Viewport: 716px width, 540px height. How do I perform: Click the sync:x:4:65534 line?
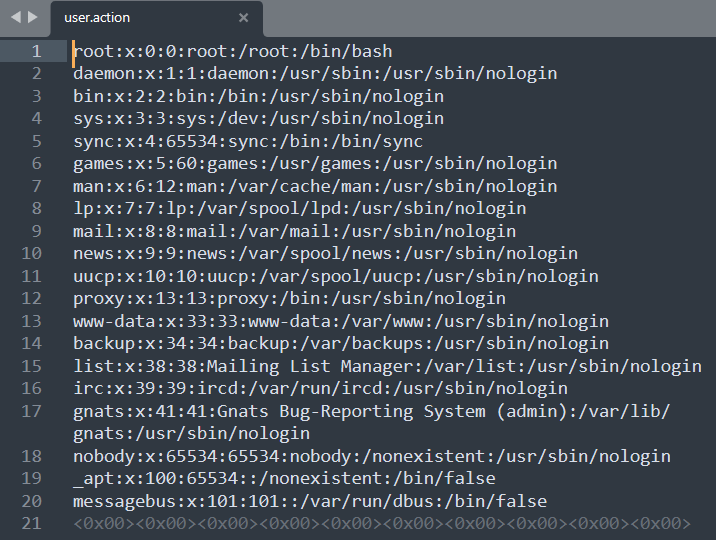click(248, 141)
